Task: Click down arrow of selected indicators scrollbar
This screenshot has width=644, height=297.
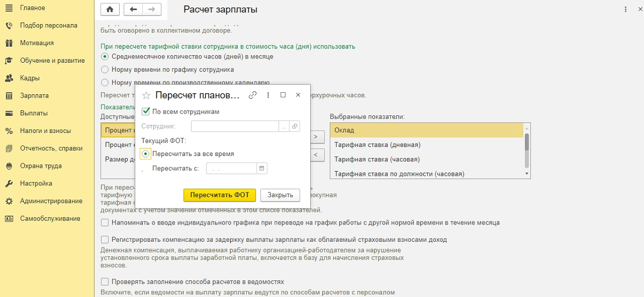Action: point(527,174)
